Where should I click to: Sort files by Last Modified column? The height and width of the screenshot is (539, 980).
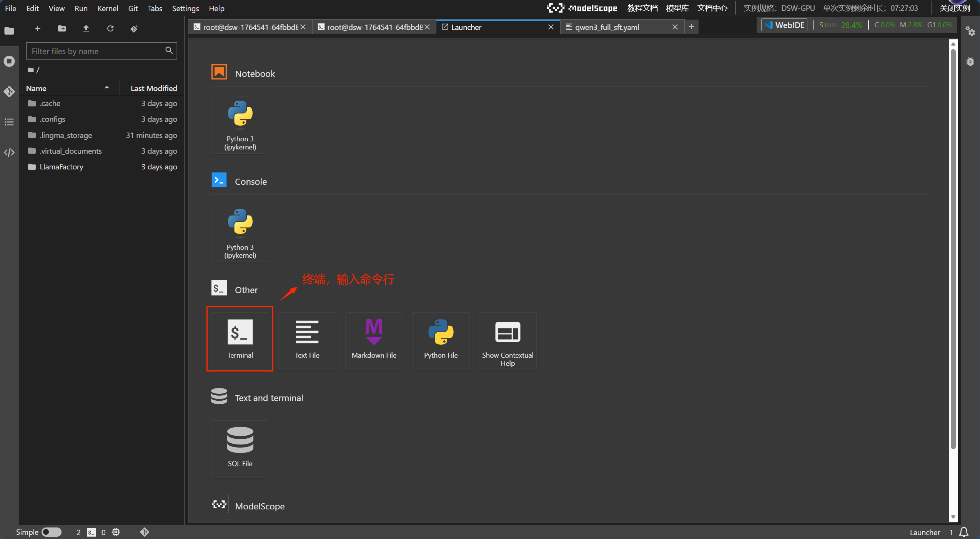153,88
